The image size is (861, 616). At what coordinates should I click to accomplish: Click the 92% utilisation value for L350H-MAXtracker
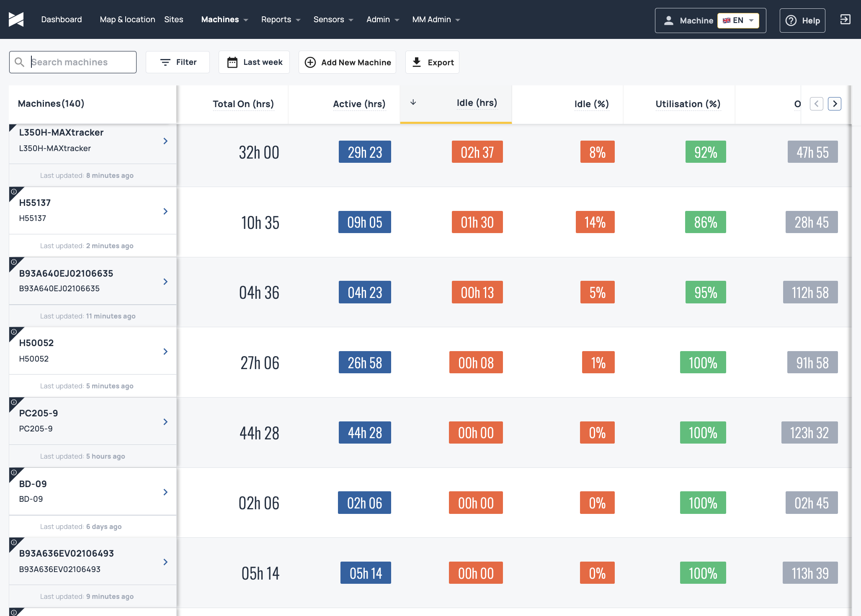tap(706, 152)
